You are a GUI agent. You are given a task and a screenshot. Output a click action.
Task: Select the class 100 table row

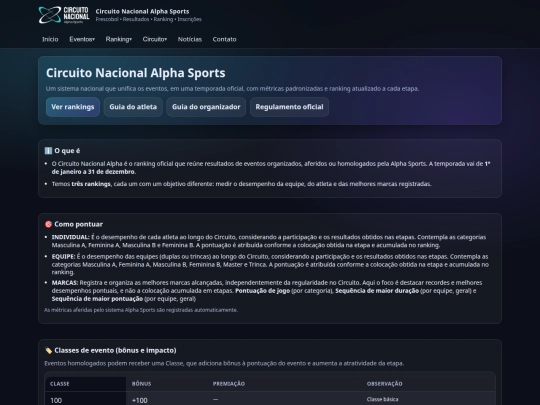click(x=270, y=398)
